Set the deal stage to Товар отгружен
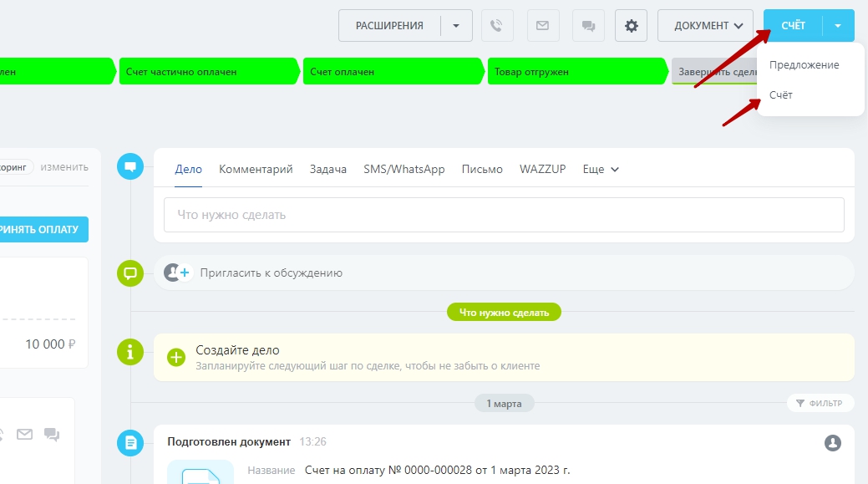The height and width of the screenshot is (484, 868). point(576,72)
